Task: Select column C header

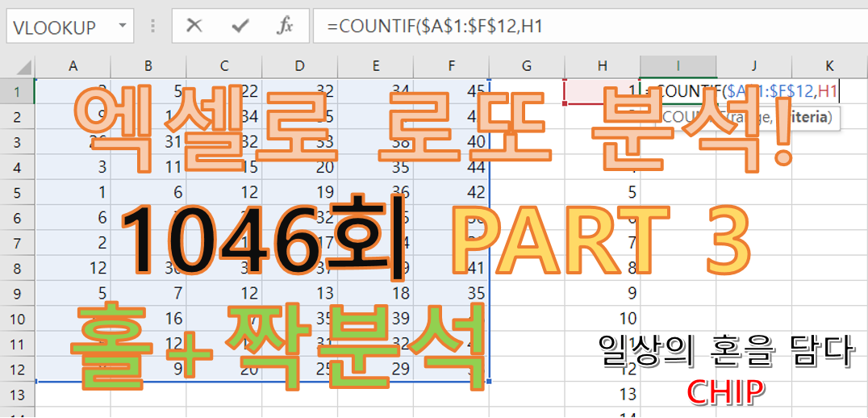Action: tap(224, 66)
